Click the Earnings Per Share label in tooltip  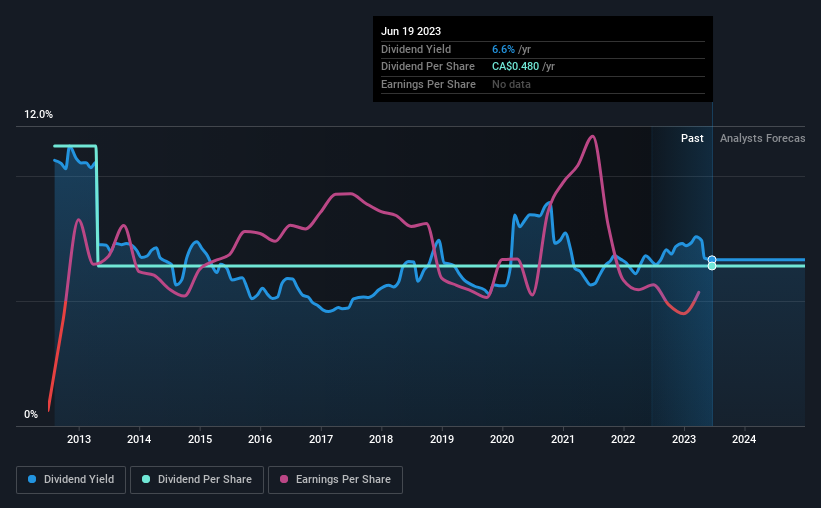click(x=428, y=84)
